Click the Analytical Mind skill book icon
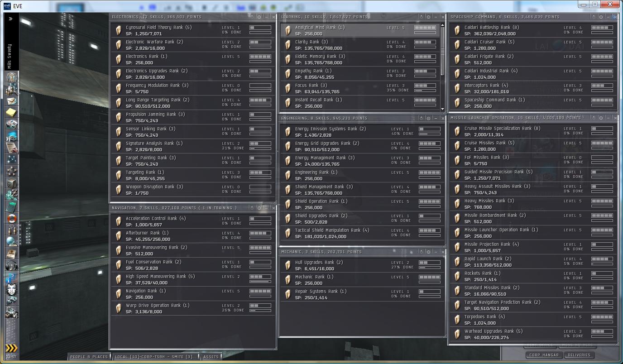Image resolution: width=623 pixels, height=364 pixels. point(288,30)
